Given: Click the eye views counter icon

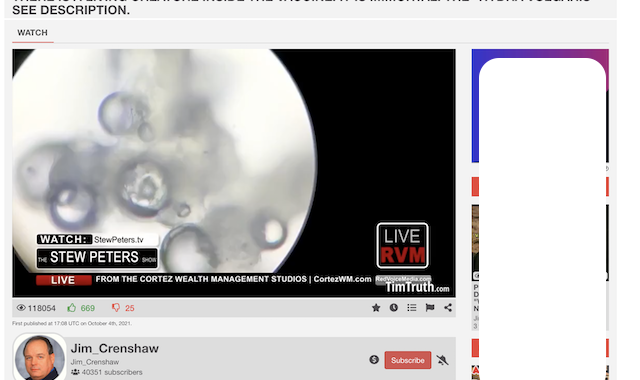Looking at the screenshot, I should [x=21, y=308].
